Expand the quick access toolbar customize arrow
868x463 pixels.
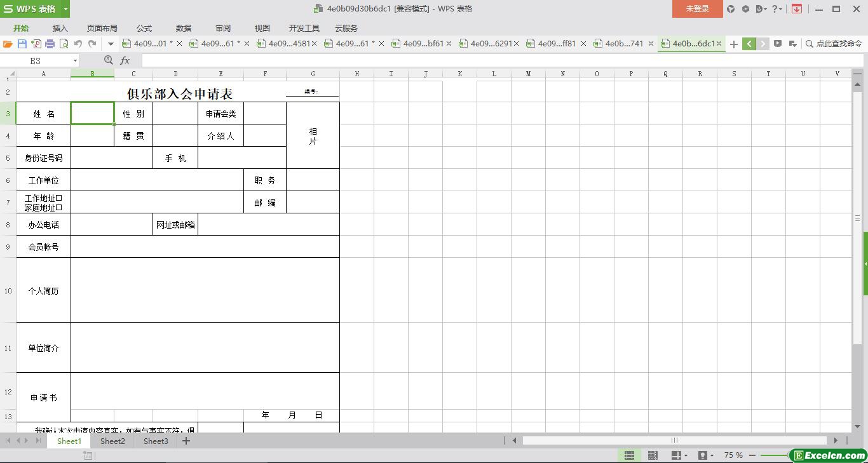(111, 44)
